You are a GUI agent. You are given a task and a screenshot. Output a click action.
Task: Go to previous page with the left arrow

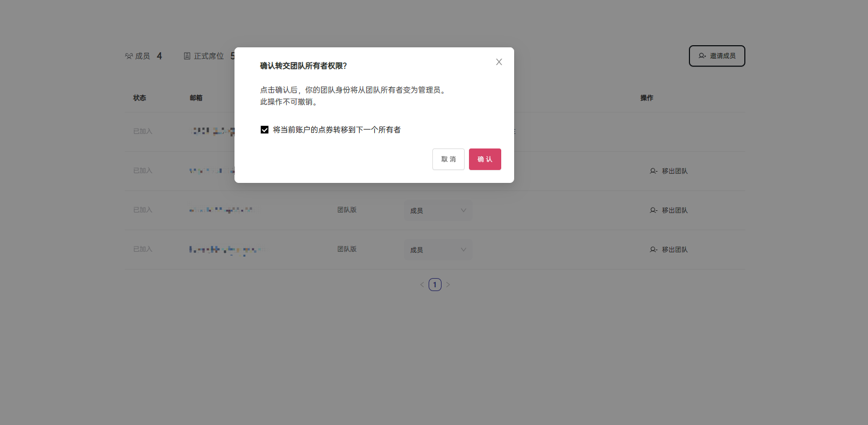click(422, 285)
